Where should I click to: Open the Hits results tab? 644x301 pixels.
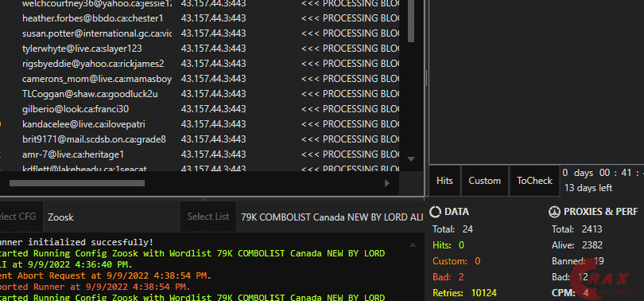[444, 181]
